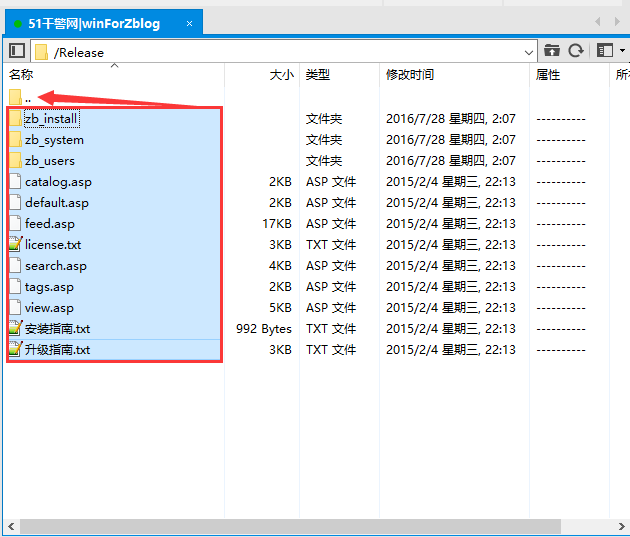Click the 5KB size of view.asp
The image size is (630, 537).
280,308
